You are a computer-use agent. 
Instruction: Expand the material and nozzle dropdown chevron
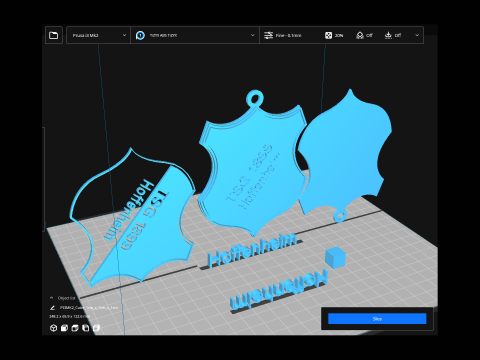coord(252,35)
